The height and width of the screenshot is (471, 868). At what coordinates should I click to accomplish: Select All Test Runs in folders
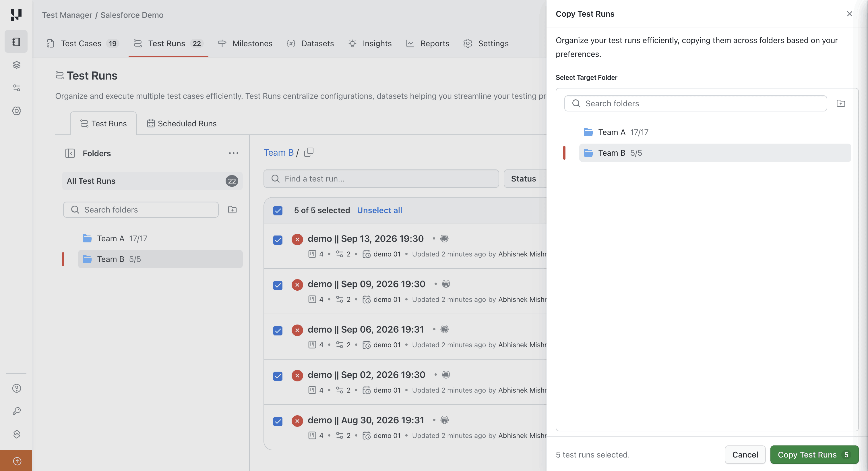152,181
